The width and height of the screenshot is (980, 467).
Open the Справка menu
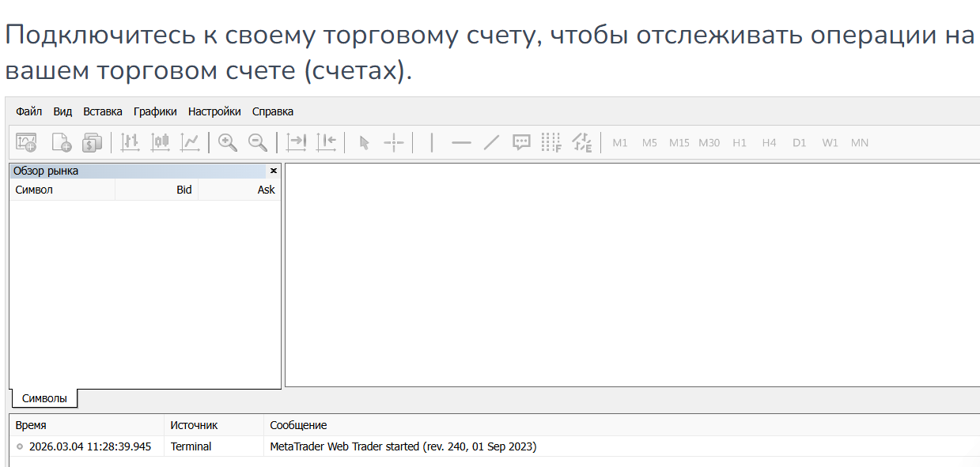coord(273,111)
